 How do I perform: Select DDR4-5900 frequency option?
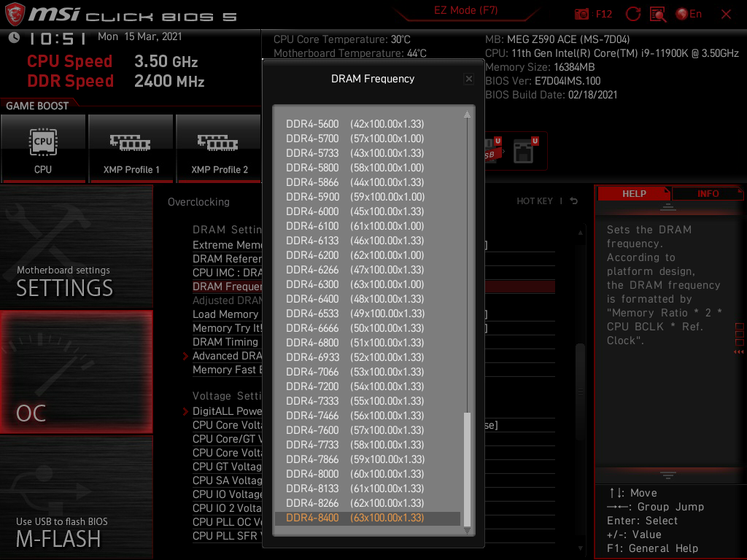[368, 197]
